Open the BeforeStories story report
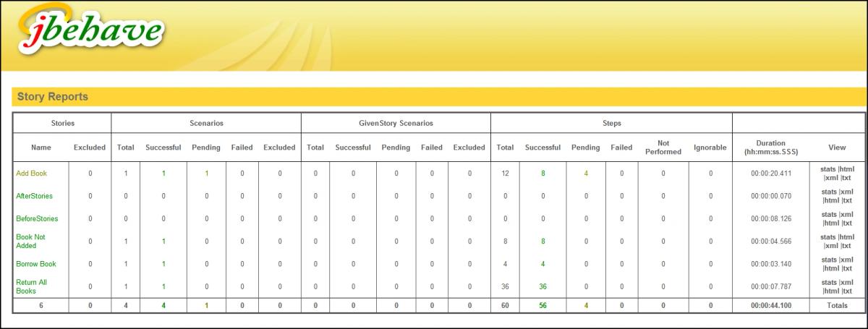Viewport: 868px width, 329px height. [37, 218]
